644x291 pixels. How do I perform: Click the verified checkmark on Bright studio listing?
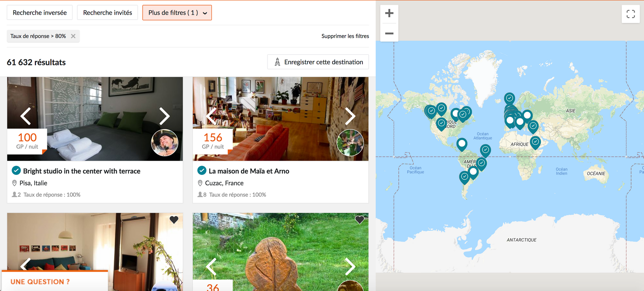pos(16,170)
